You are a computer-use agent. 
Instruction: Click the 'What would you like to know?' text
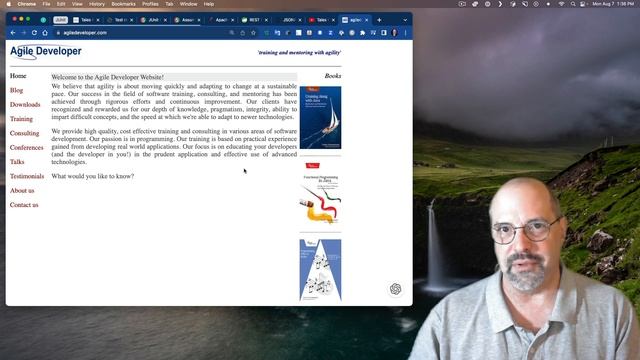pos(93,176)
